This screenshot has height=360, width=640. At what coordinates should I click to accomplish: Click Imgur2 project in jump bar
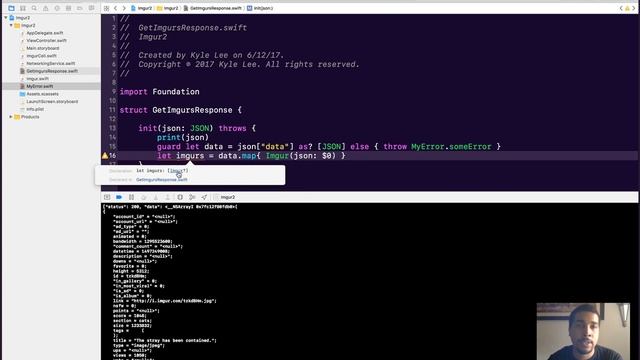(x=141, y=8)
